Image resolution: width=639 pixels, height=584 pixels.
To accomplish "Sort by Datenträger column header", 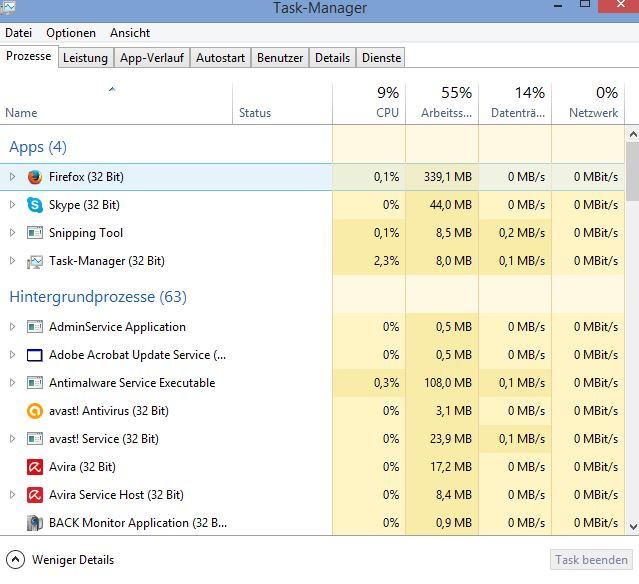I will (x=515, y=104).
